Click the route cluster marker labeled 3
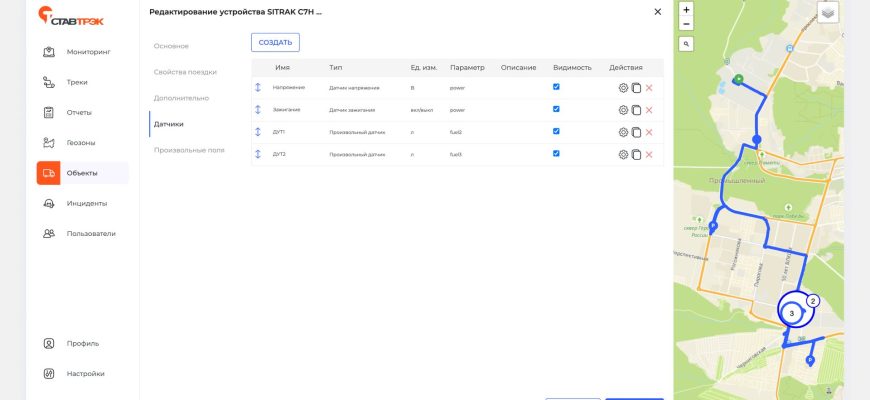The height and width of the screenshot is (400, 870). pyautogui.click(x=792, y=313)
